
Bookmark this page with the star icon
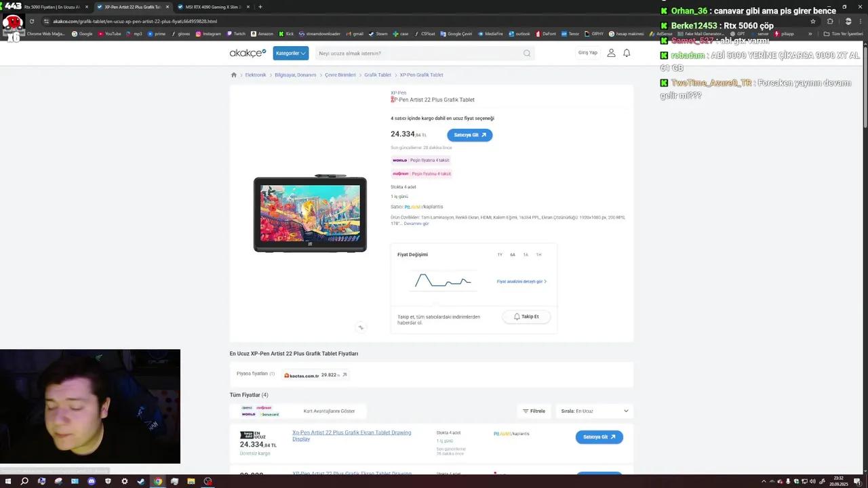812,21
